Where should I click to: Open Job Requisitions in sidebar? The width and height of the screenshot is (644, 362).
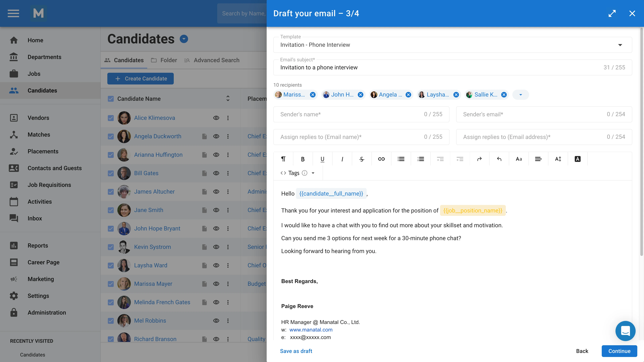coord(49,185)
